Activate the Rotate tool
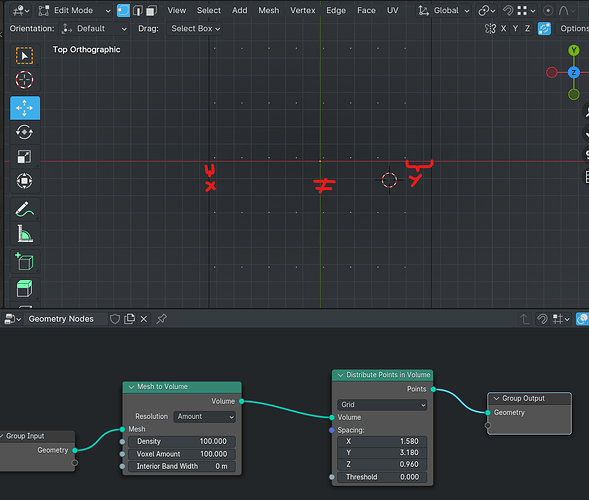Viewport: 589px width, 500px height. pyautogui.click(x=24, y=132)
